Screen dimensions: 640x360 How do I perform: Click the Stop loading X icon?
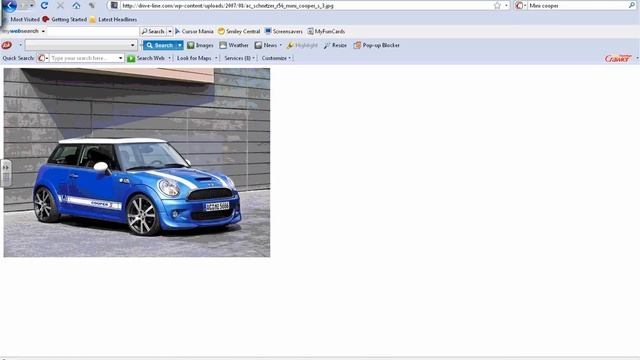point(60,6)
